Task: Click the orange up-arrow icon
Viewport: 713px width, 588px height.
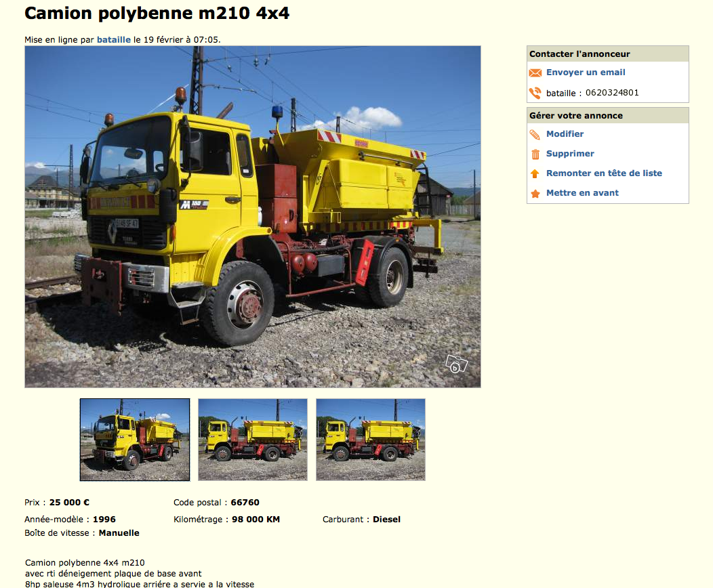Action: point(535,173)
